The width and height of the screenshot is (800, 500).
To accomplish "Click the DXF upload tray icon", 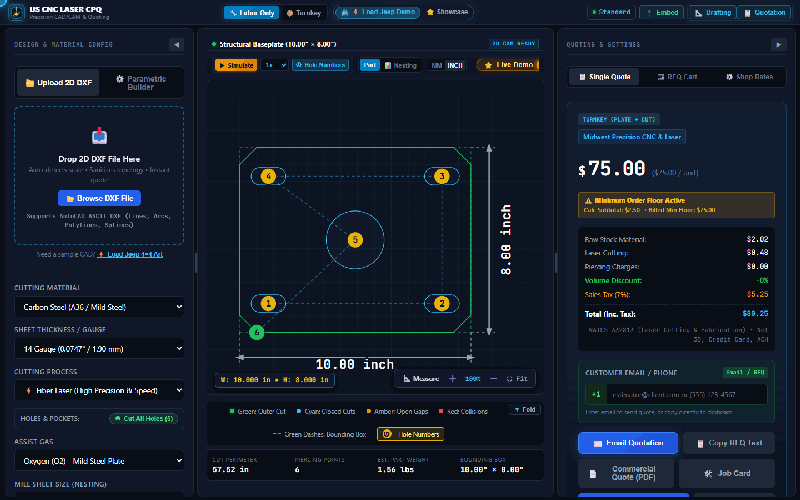I will click(99, 136).
